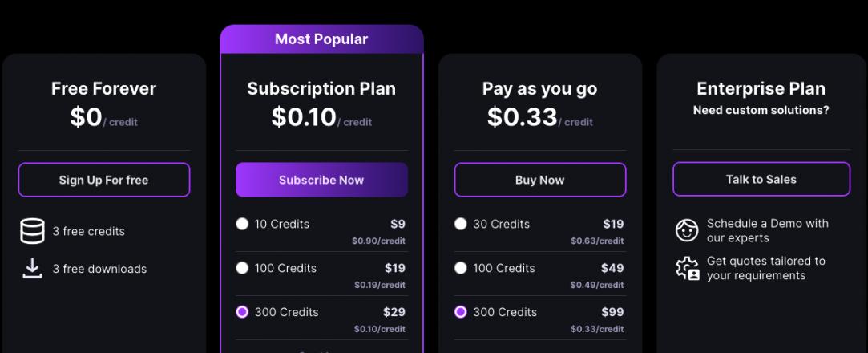The width and height of the screenshot is (868, 353).
Task: Click the gear quotes icon
Action: click(x=687, y=269)
